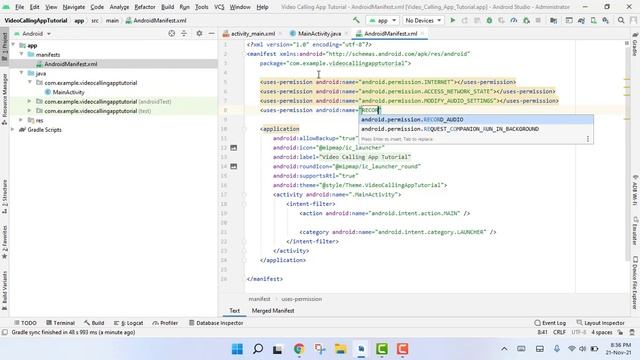Collapse the 'java' folder node
640x360 pixels.
(22, 73)
